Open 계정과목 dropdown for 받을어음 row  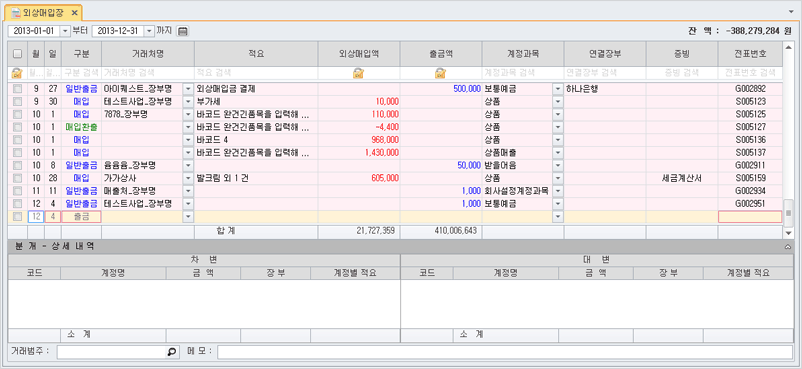[558, 165]
